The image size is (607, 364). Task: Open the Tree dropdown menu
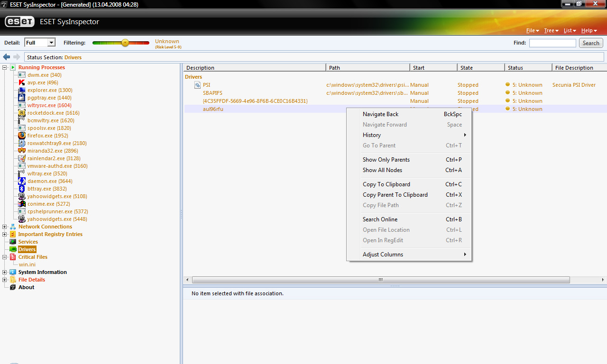pos(551,30)
